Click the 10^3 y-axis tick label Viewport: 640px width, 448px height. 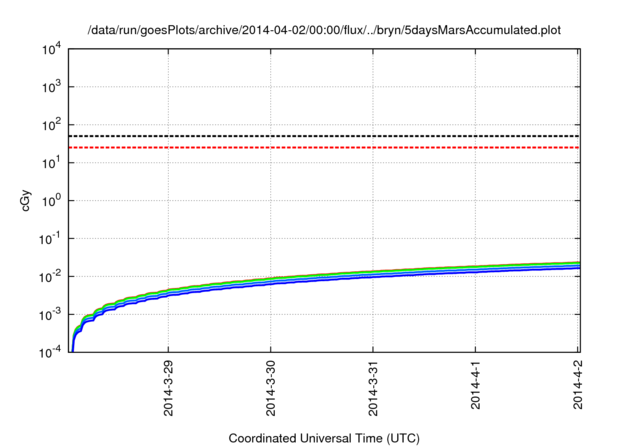tap(52, 87)
